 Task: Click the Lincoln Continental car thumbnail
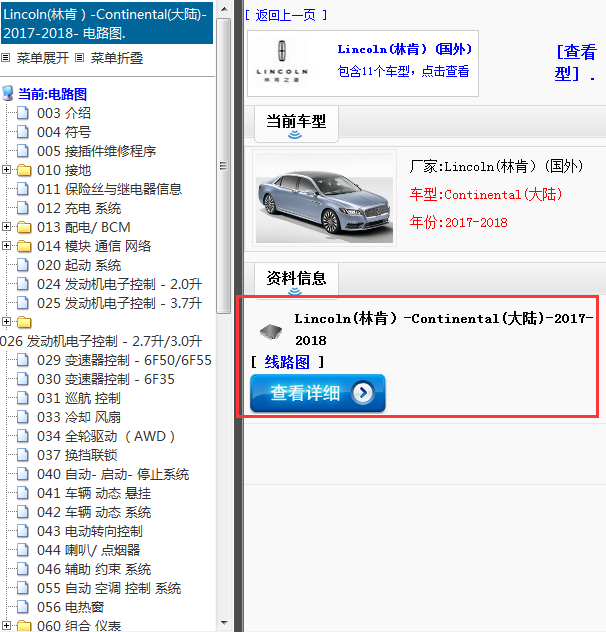tap(324, 198)
